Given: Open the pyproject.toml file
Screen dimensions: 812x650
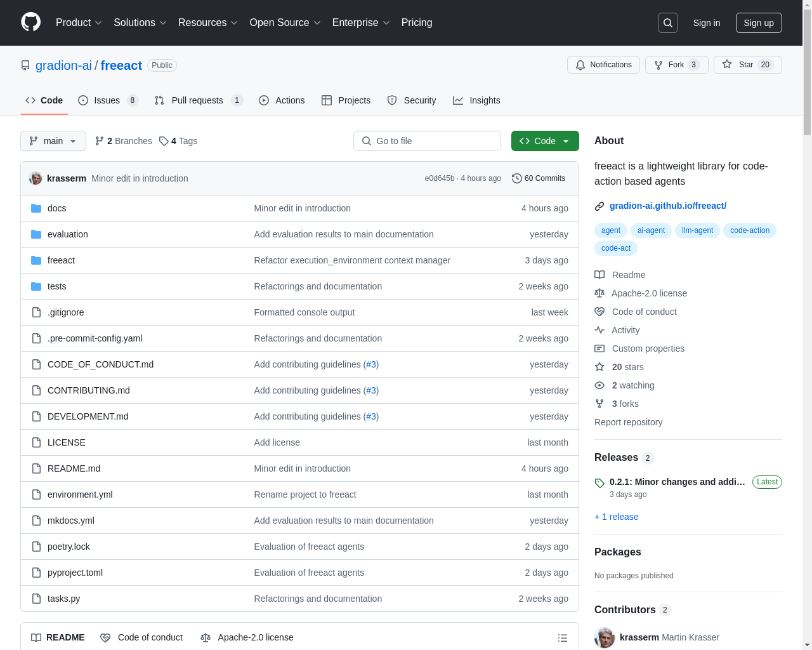Looking at the screenshot, I should click(x=75, y=573).
